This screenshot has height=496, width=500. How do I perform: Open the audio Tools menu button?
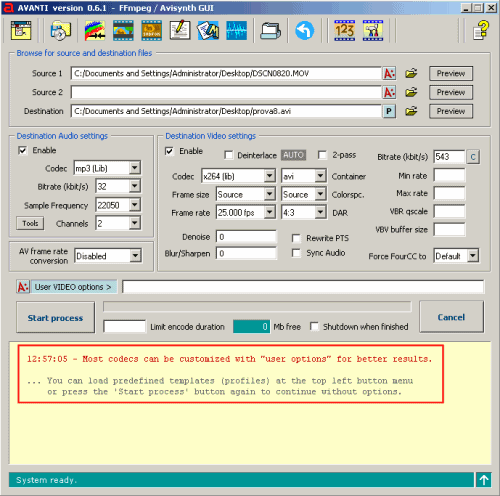[30, 223]
